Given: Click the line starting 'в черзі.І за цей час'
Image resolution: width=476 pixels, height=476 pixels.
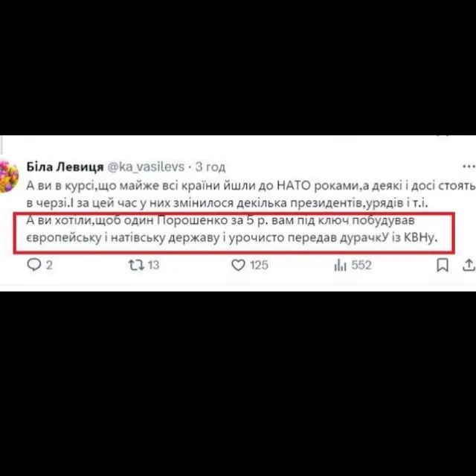Looking at the screenshot, I should pyautogui.click(x=227, y=203).
